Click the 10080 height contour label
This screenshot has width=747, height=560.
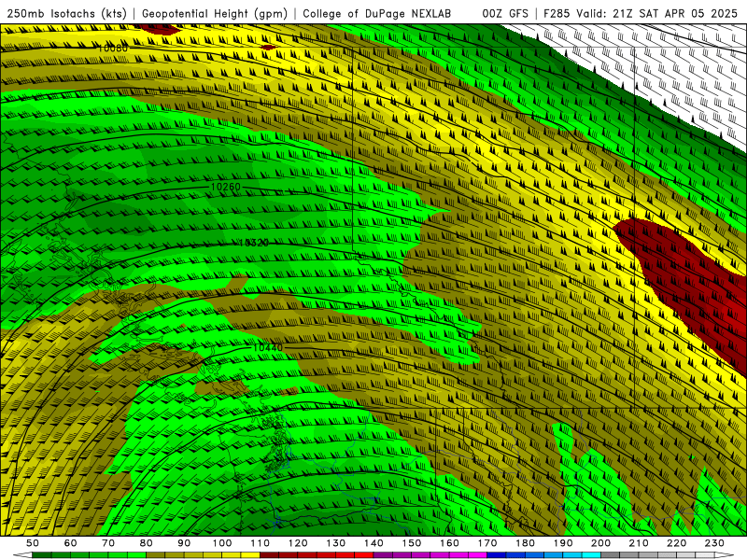[113, 49]
